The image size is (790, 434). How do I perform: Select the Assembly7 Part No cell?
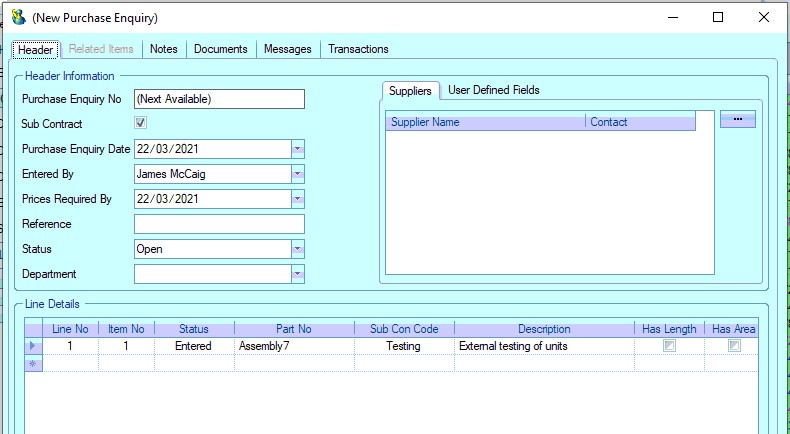click(294, 346)
